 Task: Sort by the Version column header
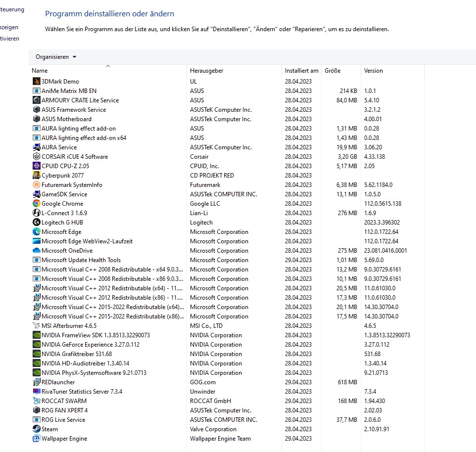(x=374, y=71)
